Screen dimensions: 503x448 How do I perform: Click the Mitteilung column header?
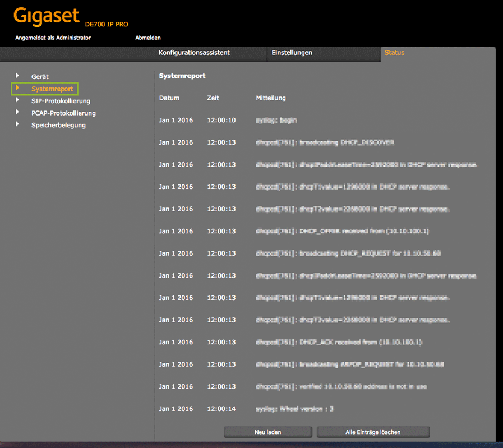[x=271, y=98]
